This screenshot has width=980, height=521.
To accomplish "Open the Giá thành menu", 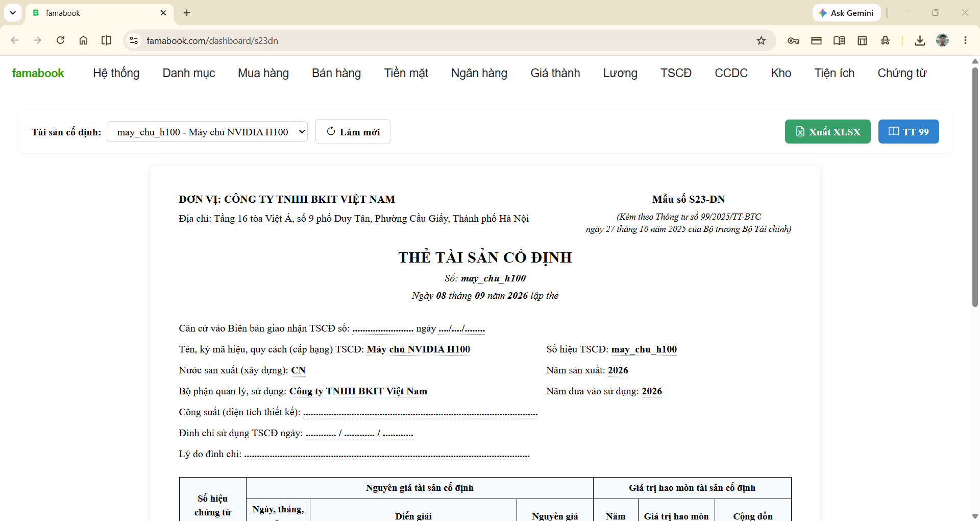I will (x=555, y=73).
